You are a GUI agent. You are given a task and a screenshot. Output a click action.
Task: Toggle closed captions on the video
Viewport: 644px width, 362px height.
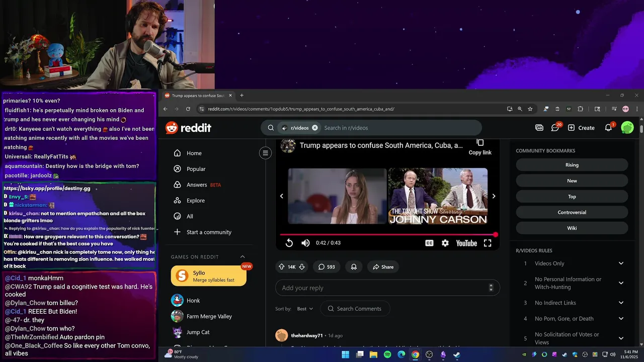[x=429, y=243]
